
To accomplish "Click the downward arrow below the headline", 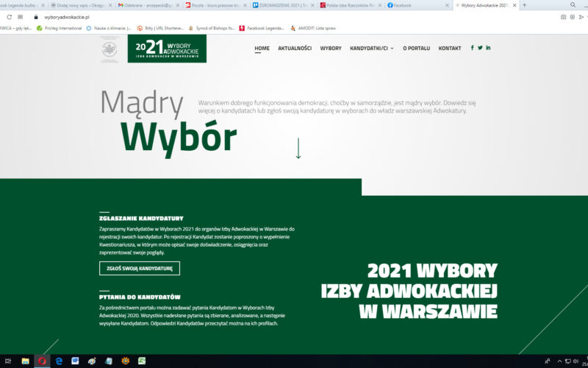I will click(298, 149).
